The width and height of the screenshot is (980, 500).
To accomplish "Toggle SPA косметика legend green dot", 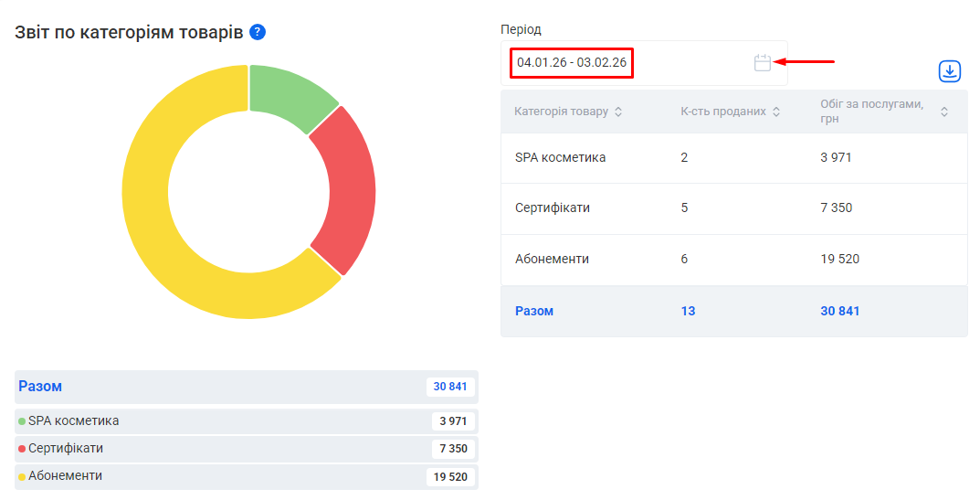I will [22, 421].
